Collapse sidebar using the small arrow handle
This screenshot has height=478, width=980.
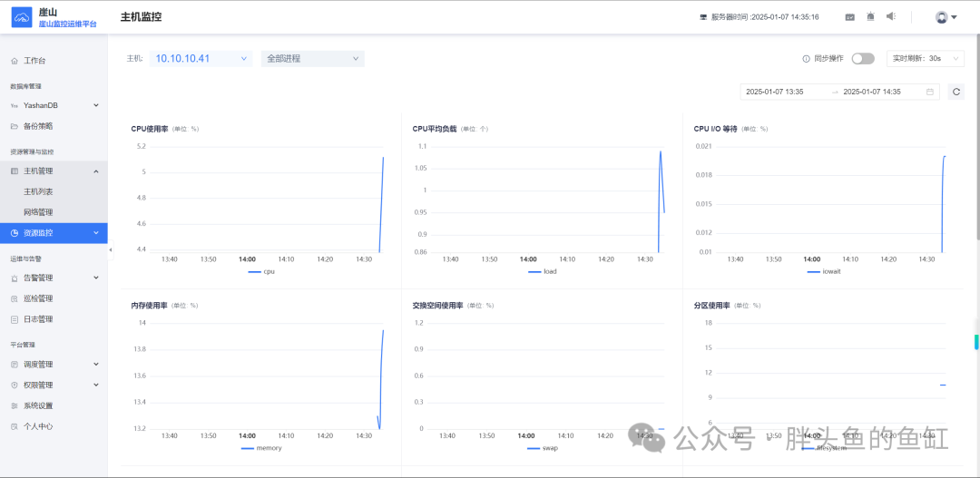[x=111, y=250]
